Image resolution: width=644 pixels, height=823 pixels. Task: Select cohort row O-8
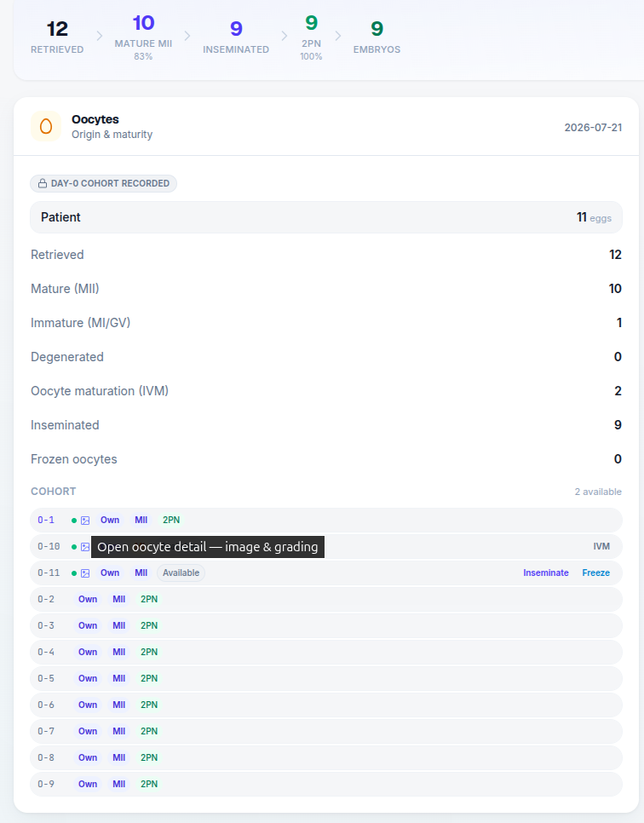pos(326,757)
